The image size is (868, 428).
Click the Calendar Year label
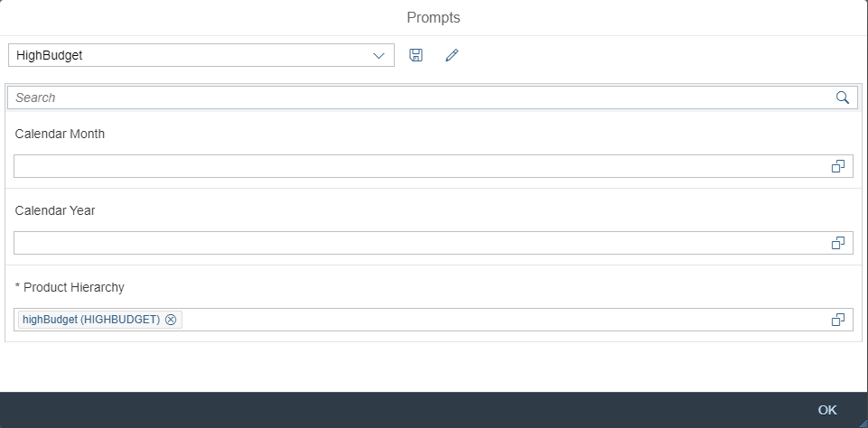click(55, 211)
